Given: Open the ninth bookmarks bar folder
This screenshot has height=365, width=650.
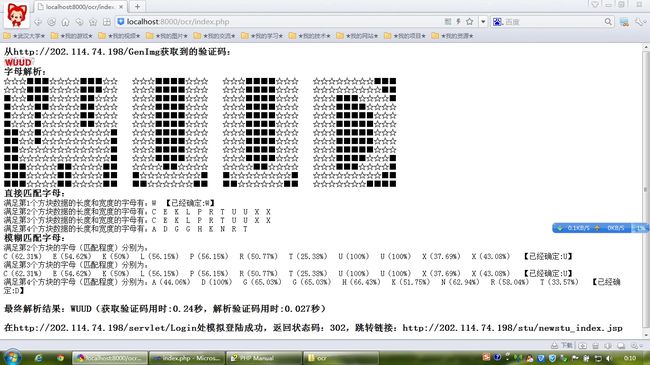Looking at the screenshot, I should coord(405,36).
